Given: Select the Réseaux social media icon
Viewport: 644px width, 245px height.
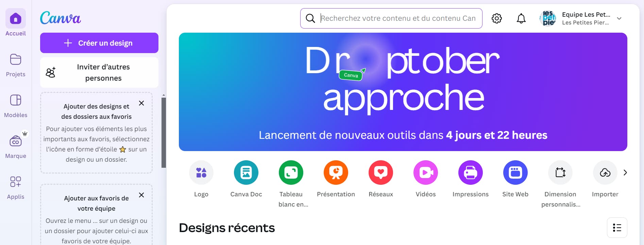Looking at the screenshot, I should click(381, 173).
